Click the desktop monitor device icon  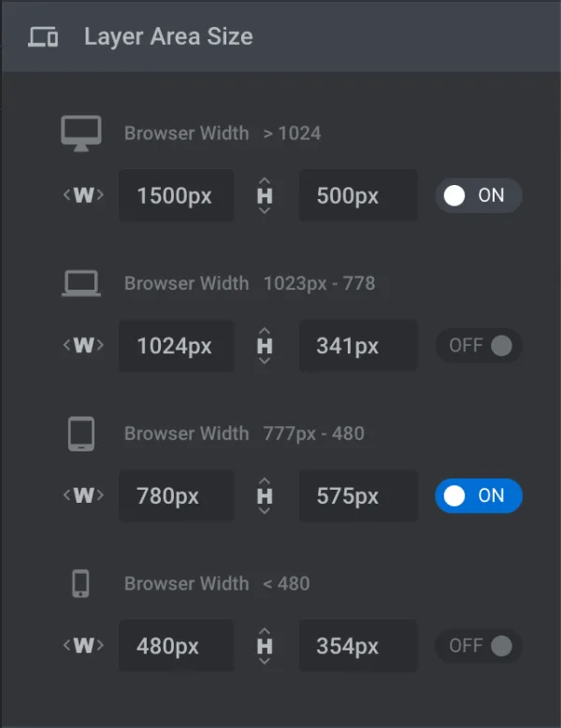tap(80, 134)
